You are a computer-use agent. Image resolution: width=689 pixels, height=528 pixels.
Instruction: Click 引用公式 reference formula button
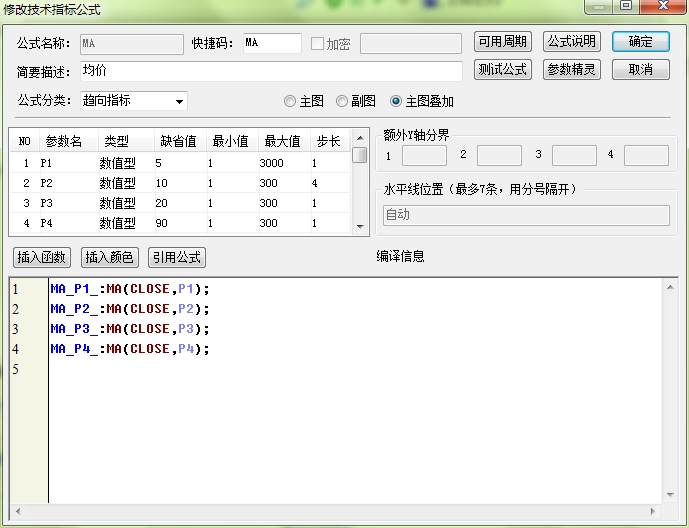[177, 257]
